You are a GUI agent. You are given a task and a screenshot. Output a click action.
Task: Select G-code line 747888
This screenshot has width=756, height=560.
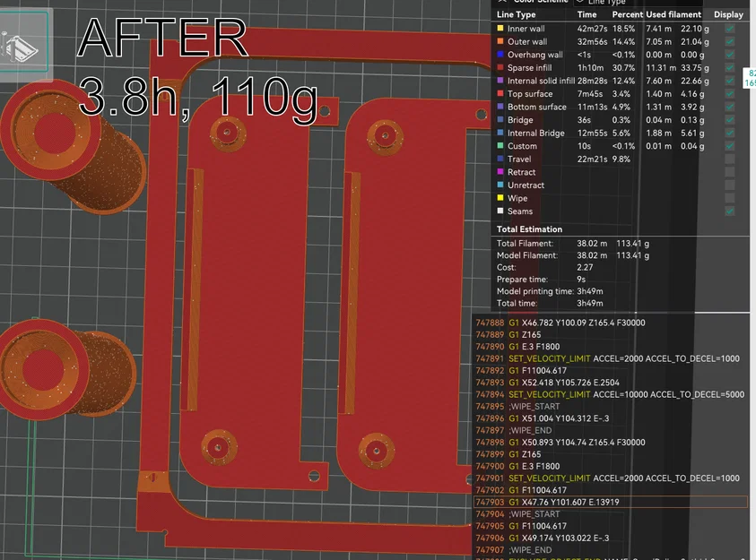tap(611, 323)
